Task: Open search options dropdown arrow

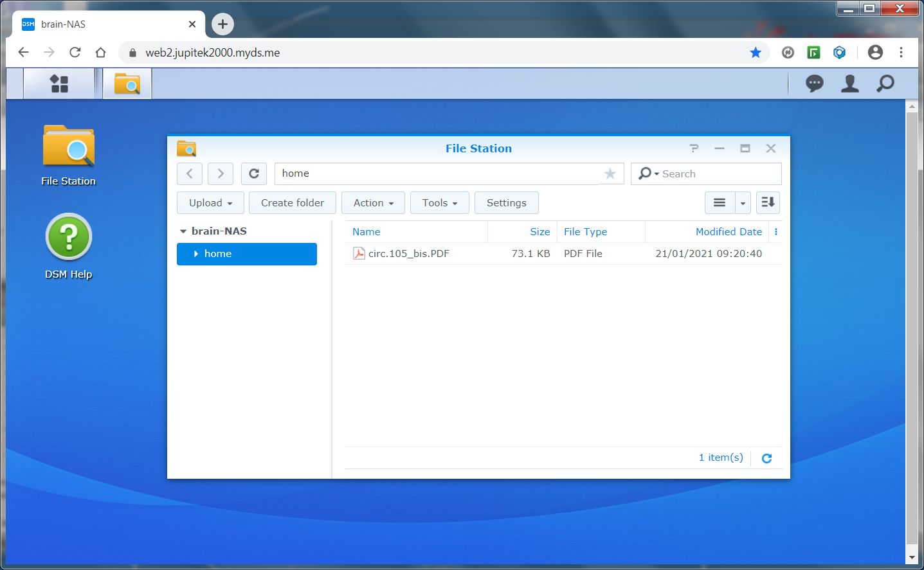Action: coord(657,174)
